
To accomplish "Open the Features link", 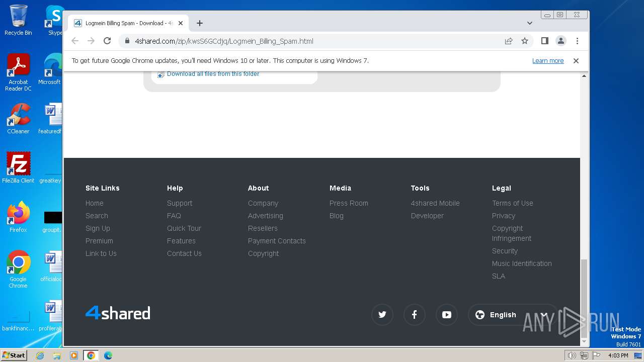I will [x=181, y=241].
